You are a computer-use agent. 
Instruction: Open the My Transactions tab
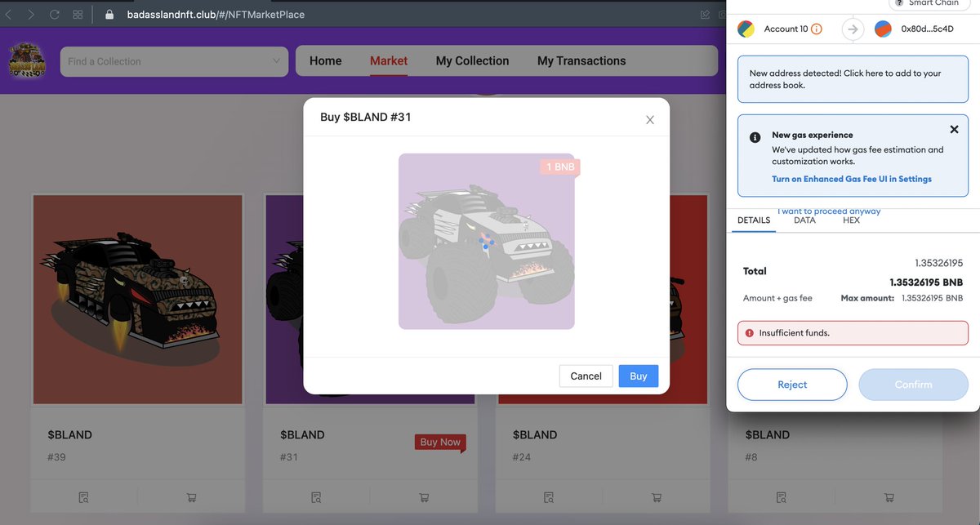pyautogui.click(x=581, y=60)
